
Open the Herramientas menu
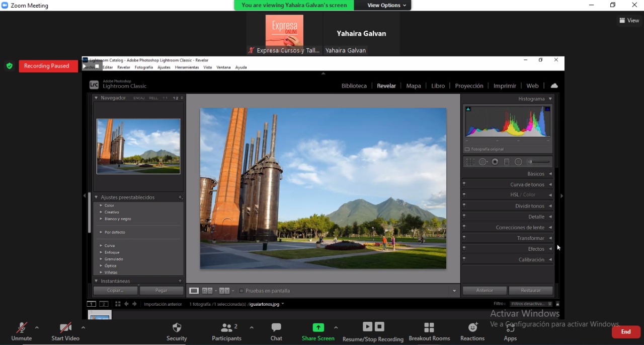[x=187, y=67]
